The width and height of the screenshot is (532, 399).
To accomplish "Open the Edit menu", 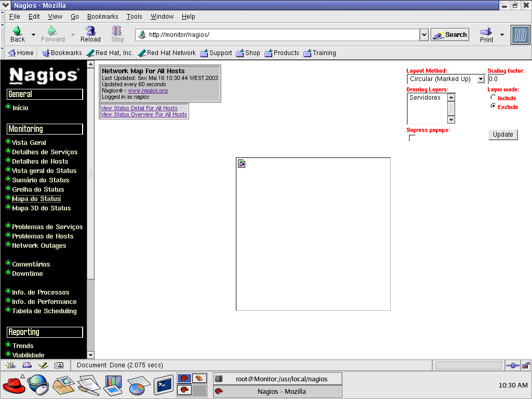I will pos(34,17).
